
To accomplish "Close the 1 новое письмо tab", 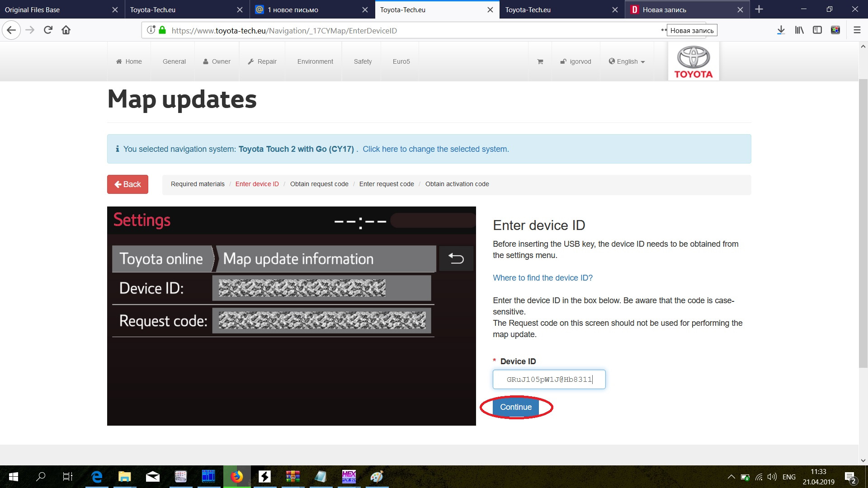I will click(365, 9).
